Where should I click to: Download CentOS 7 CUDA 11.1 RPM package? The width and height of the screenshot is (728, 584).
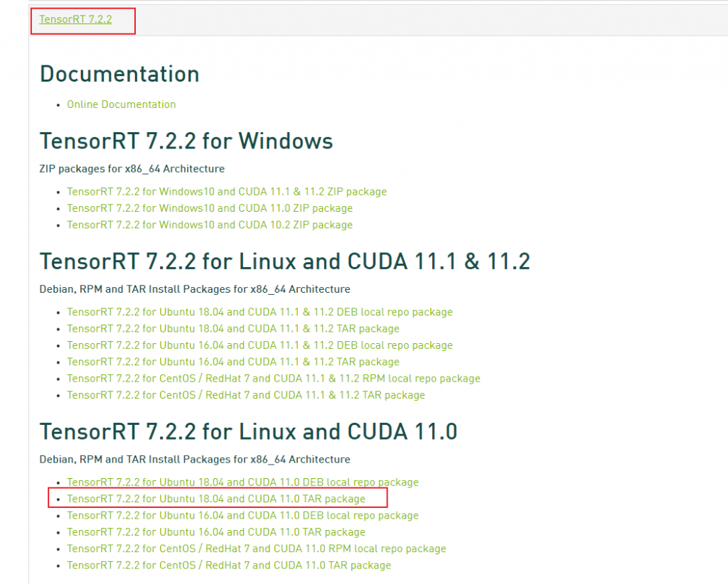(x=272, y=379)
